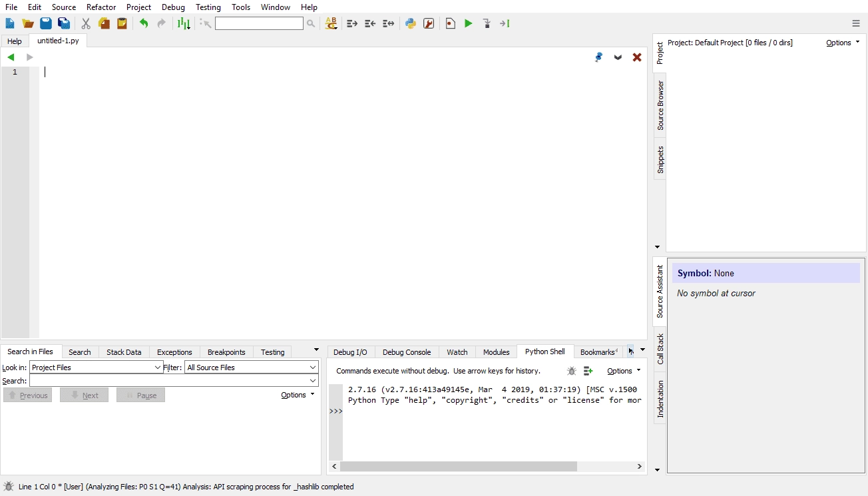
Task: Click into the toolbar search input field
Action: point(259,23)
